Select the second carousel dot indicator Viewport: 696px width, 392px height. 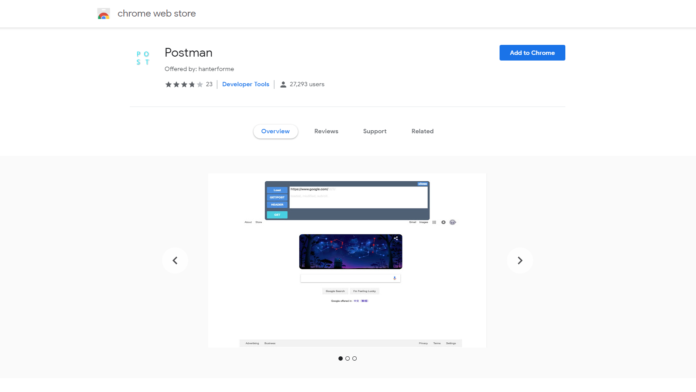click(348, 358)
